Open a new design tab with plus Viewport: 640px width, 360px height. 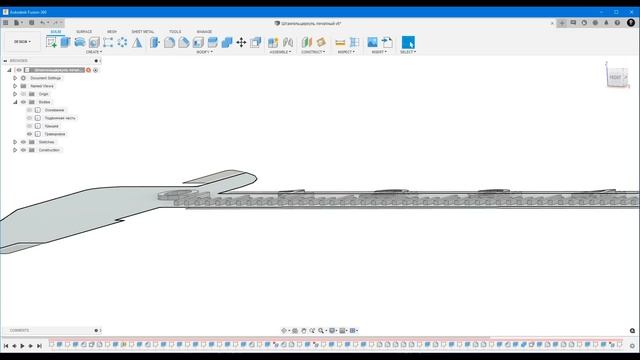pos(562,23)
